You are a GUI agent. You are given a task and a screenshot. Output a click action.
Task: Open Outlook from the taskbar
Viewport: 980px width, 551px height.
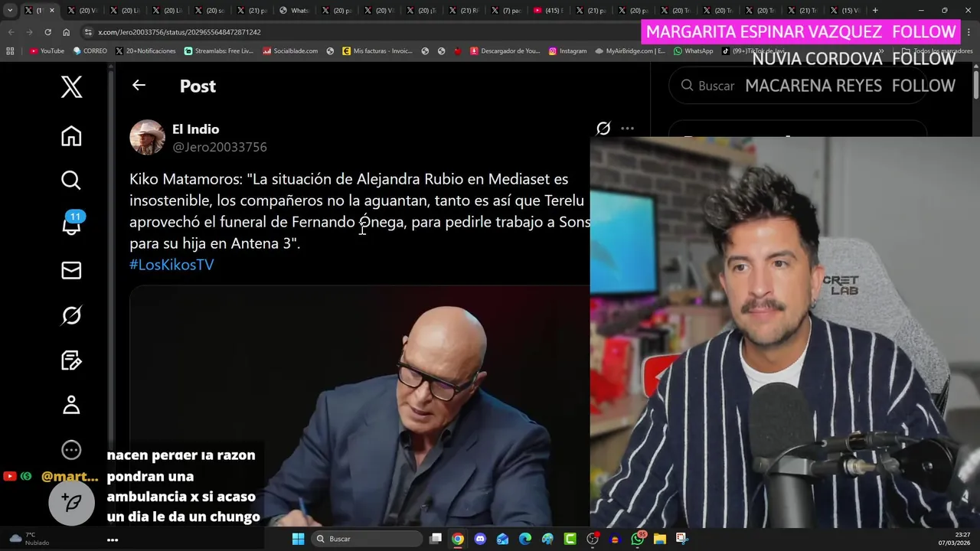click(502, 539)
